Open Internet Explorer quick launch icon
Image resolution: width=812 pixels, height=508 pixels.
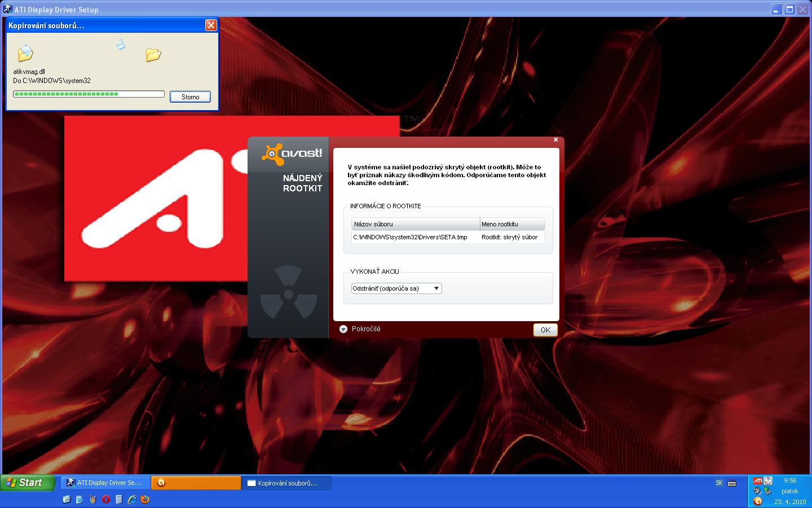pyautogui.click(x=132, y=500)
